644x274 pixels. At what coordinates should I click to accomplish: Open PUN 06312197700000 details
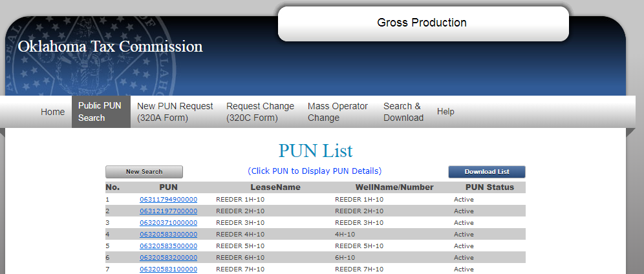point(168,211)
